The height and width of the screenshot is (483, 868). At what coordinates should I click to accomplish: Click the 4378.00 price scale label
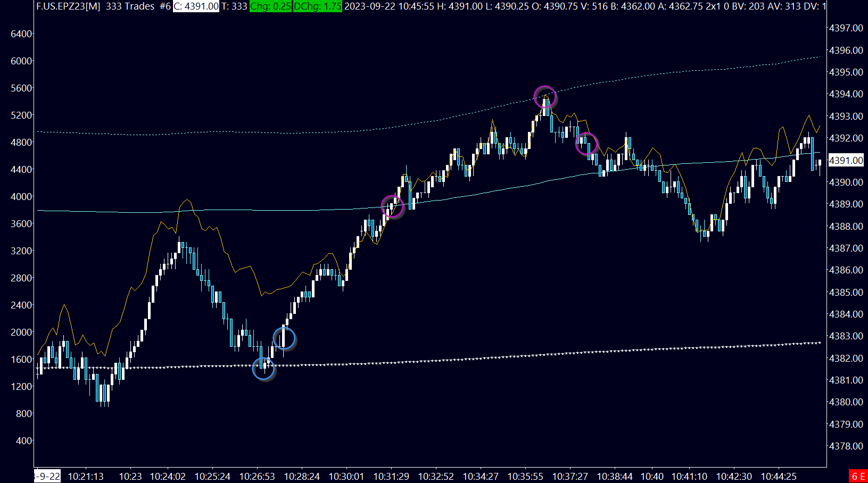846,446
